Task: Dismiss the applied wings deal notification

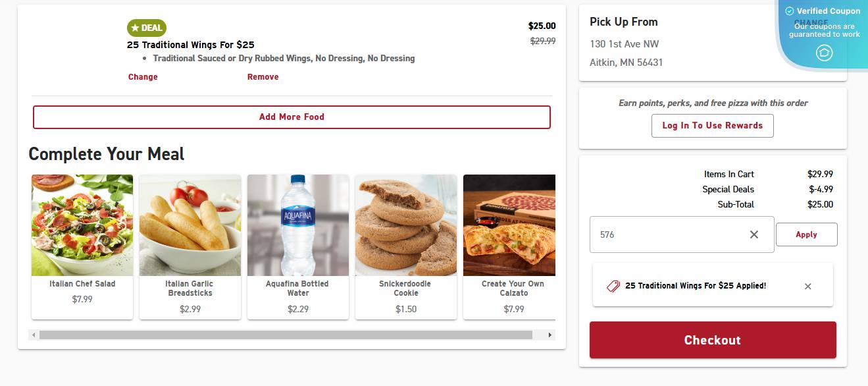Action: pos(808,286)
